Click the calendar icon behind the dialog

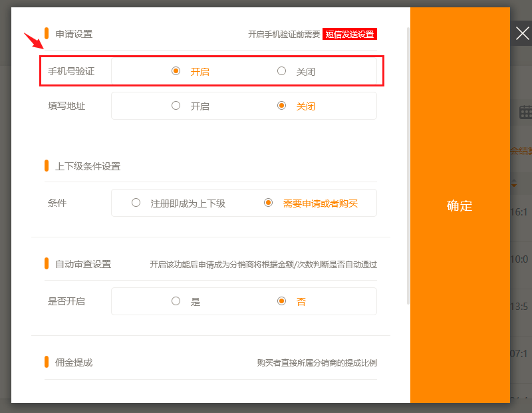[x=525, y=112]
